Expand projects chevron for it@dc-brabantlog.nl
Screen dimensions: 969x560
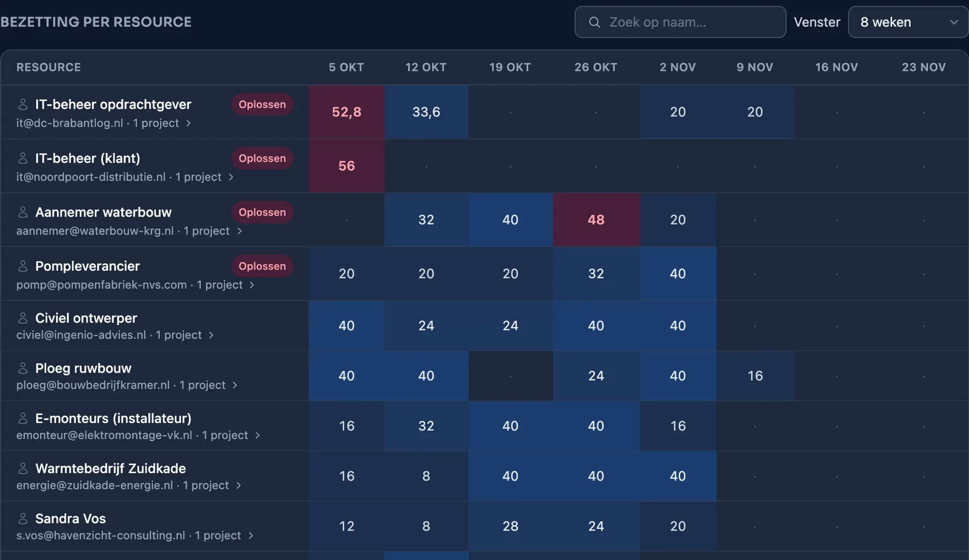click(x=188, y=123)
